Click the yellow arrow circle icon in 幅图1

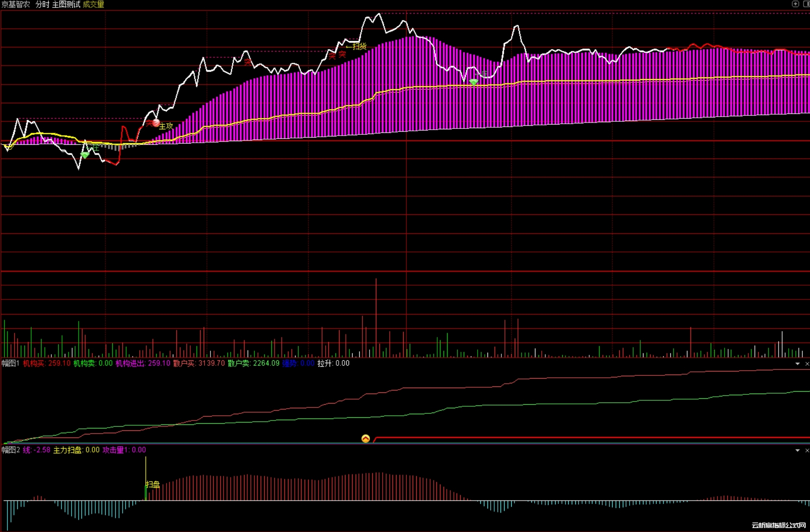point(366,439)
